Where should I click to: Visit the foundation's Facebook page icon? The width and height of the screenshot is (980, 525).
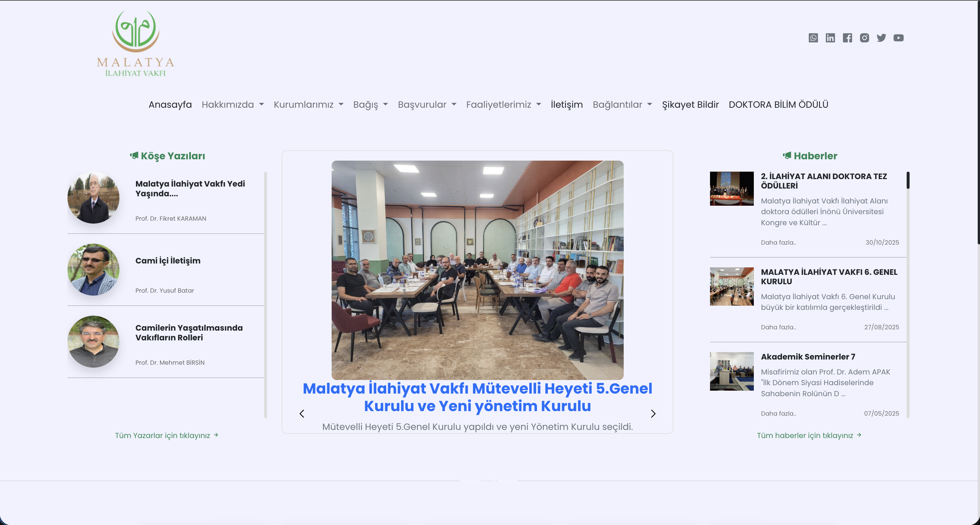pyautogui.click(x=848, y=37)
